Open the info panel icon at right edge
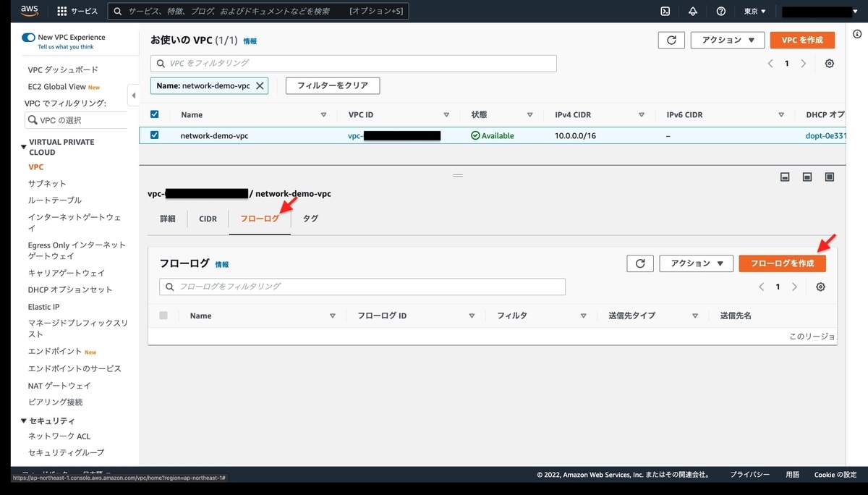 pos(857,34)
